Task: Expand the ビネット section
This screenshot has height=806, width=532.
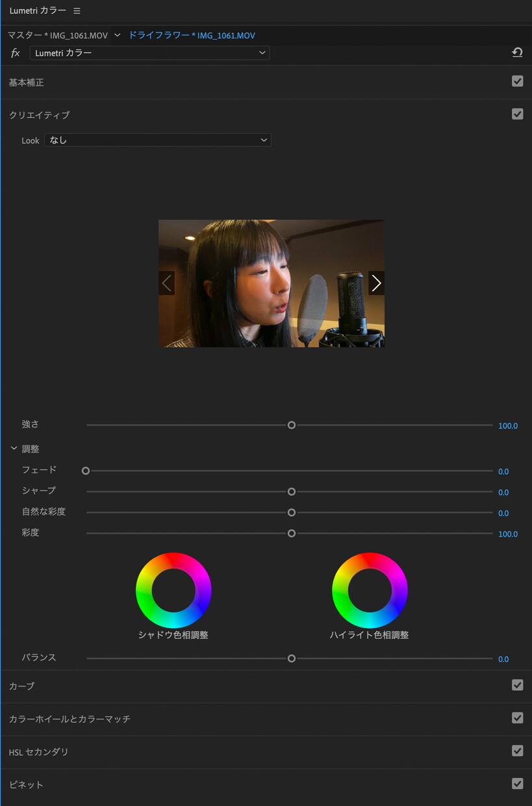Action: [x=26, y=785]
